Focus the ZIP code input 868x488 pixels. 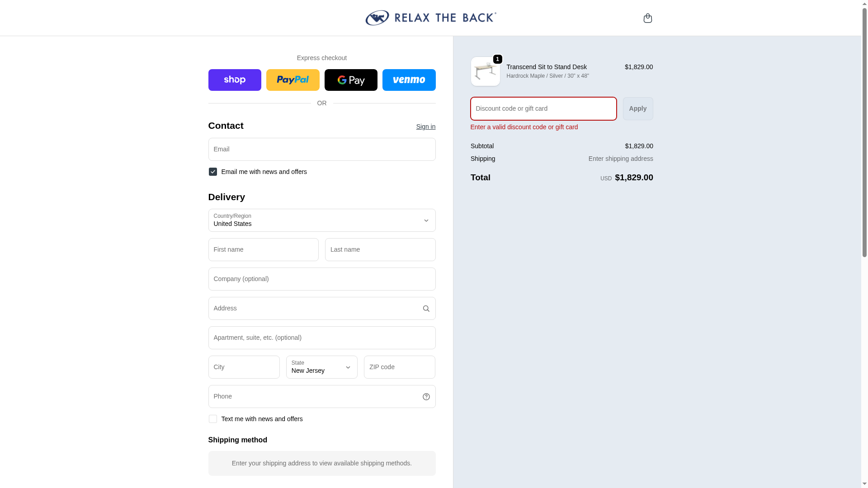(399, 367)
